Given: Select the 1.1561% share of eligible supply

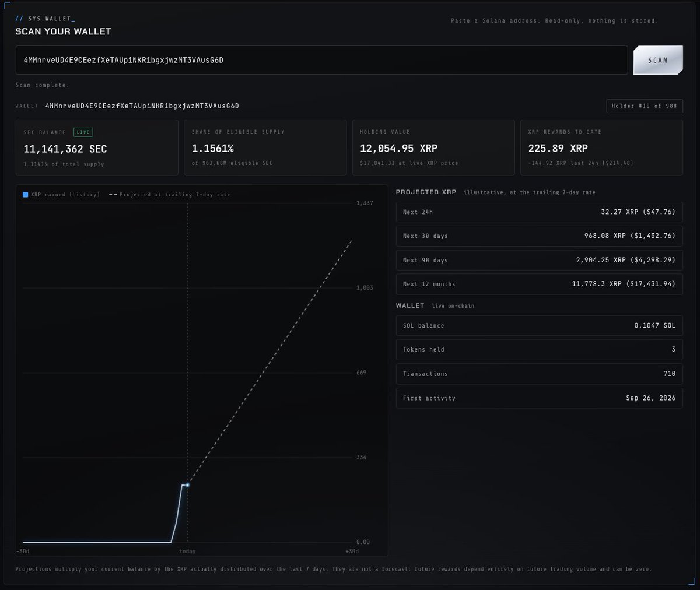Looking at the screenshot, I should coord(213,149).
